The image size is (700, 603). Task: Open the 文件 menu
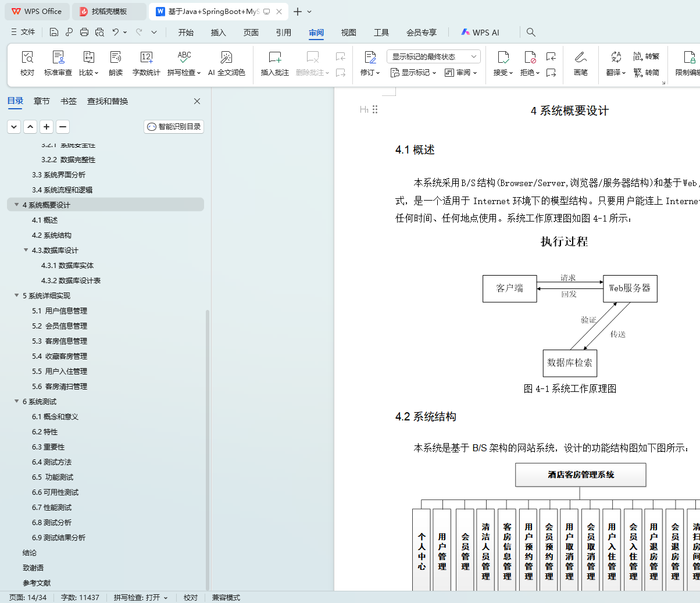[23, 32]
